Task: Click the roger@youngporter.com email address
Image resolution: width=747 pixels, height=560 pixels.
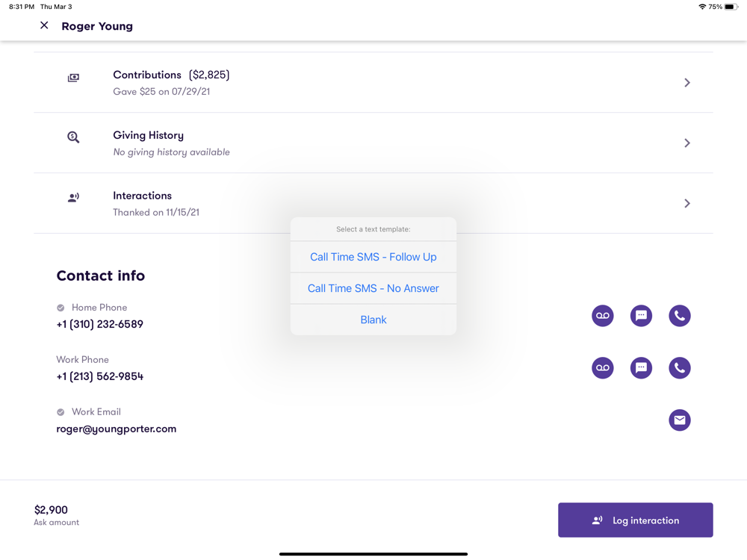Action: [117, 429]
